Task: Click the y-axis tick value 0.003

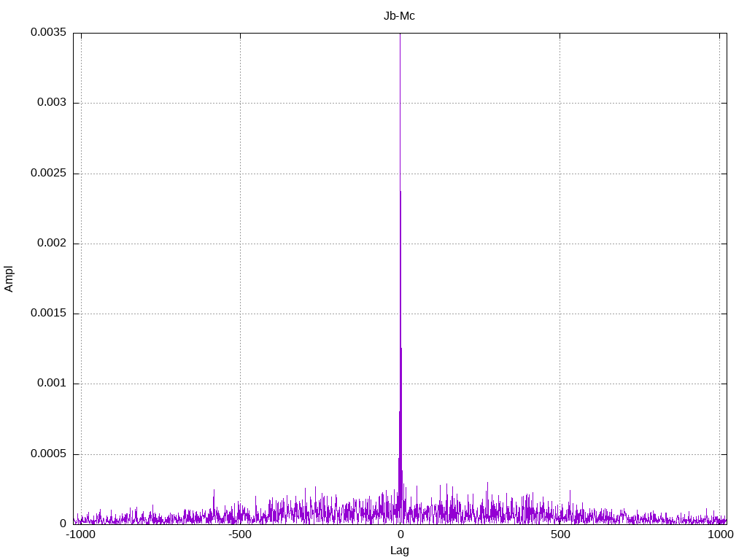Action: coord(52,102)
